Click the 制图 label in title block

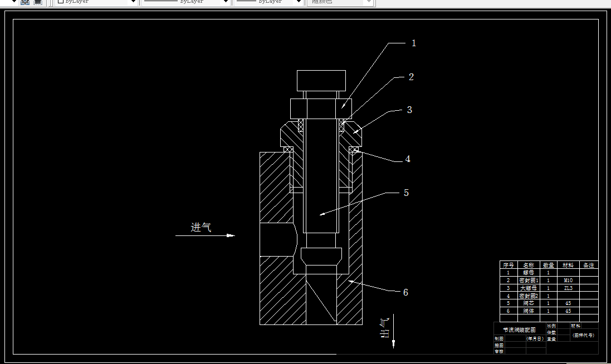[499, 339]
